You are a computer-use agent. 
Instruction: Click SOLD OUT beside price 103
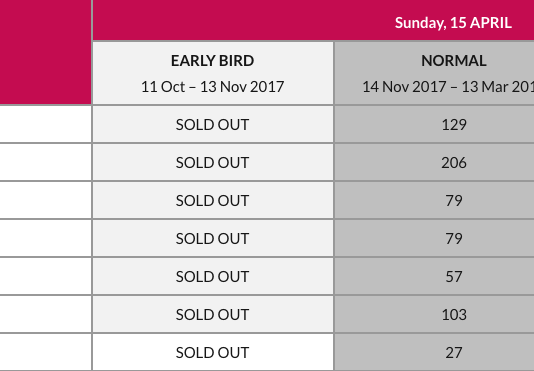[213, 314]
